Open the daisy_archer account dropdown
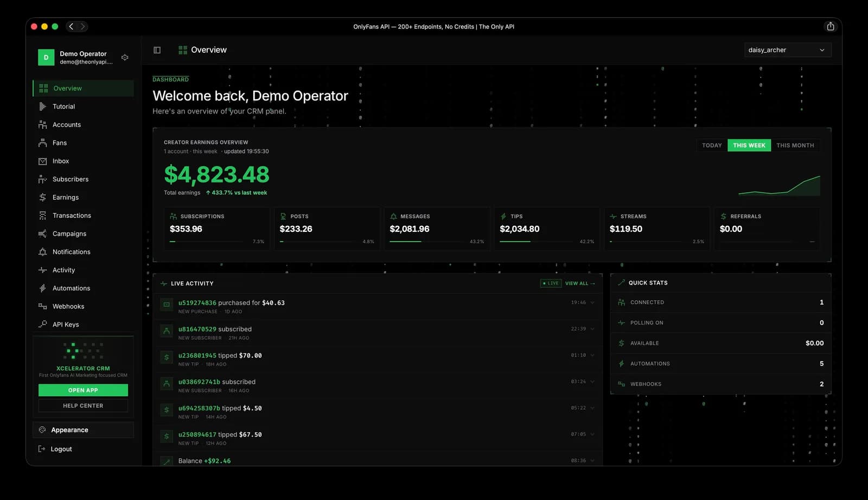The width and height of the screenshot is (868, 500). tap(787, 50)
